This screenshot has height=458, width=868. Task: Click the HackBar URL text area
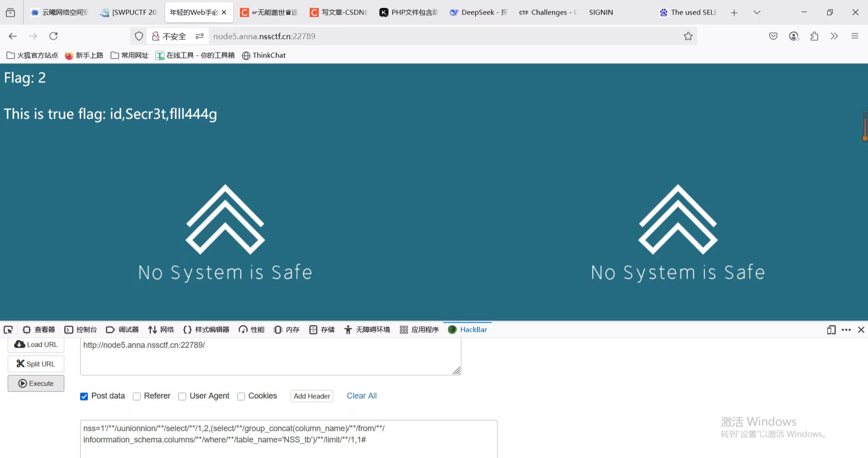(271, 356)
